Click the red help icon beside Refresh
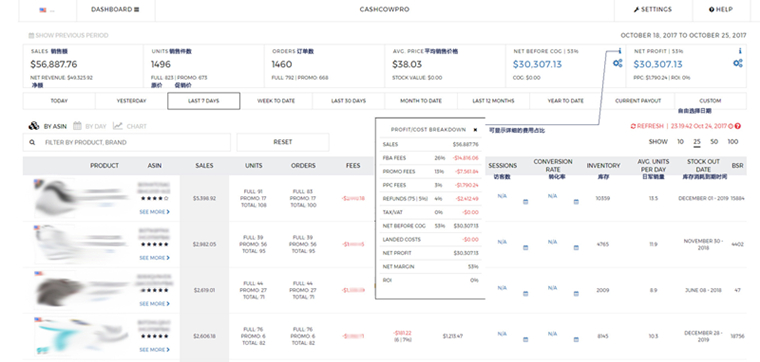 [x=738, y=126]
